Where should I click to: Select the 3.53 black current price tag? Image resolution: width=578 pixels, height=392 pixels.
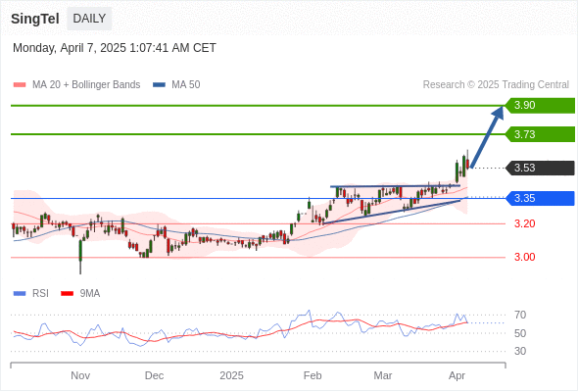pyautogui.click(x=540, y=168)
